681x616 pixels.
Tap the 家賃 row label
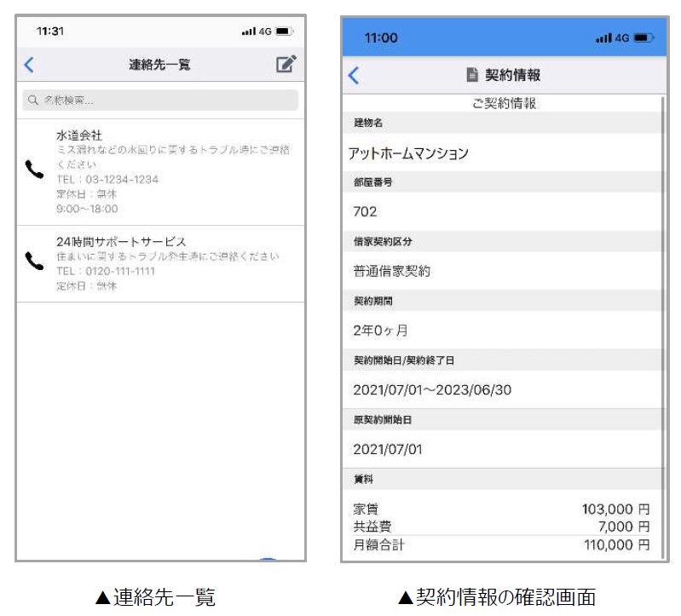point(366,509)
